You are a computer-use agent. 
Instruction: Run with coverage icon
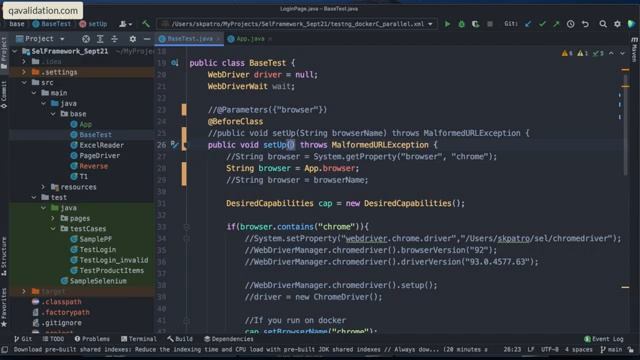tap(476, 24)
